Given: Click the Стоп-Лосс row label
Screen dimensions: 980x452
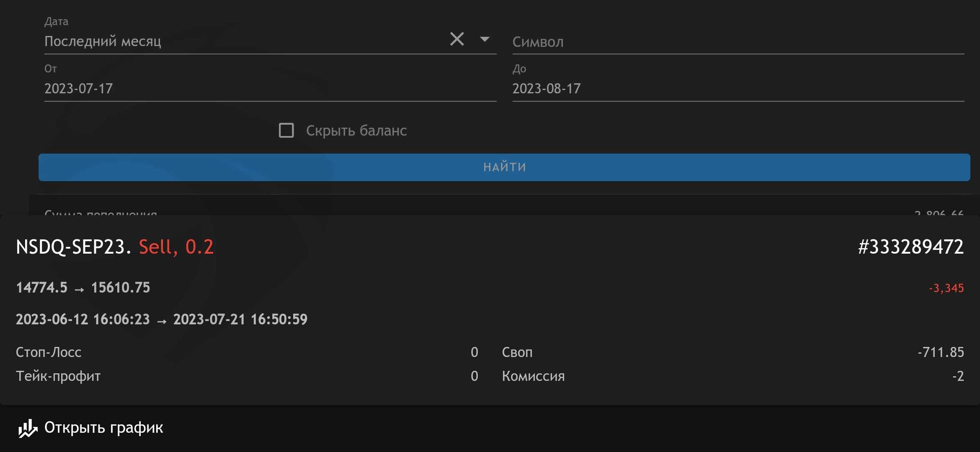Looking at the screenshot, I should pyautogui.click(x=49, y=352).
